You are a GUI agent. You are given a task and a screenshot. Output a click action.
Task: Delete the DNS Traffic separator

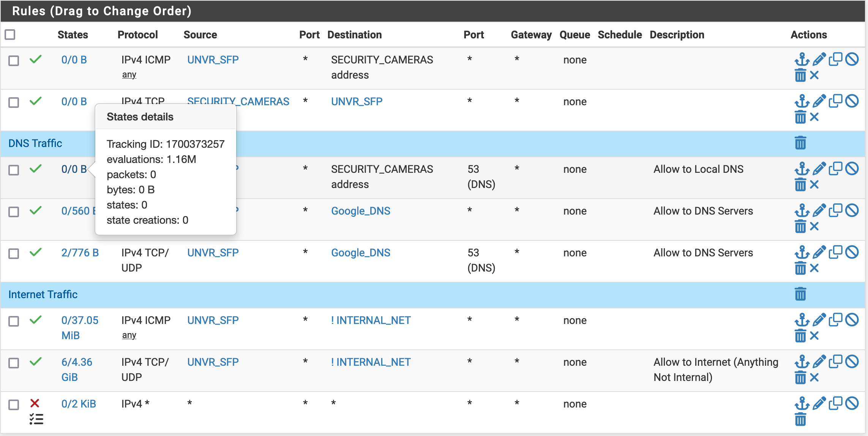pyautogui.click(x=800, y=143)
